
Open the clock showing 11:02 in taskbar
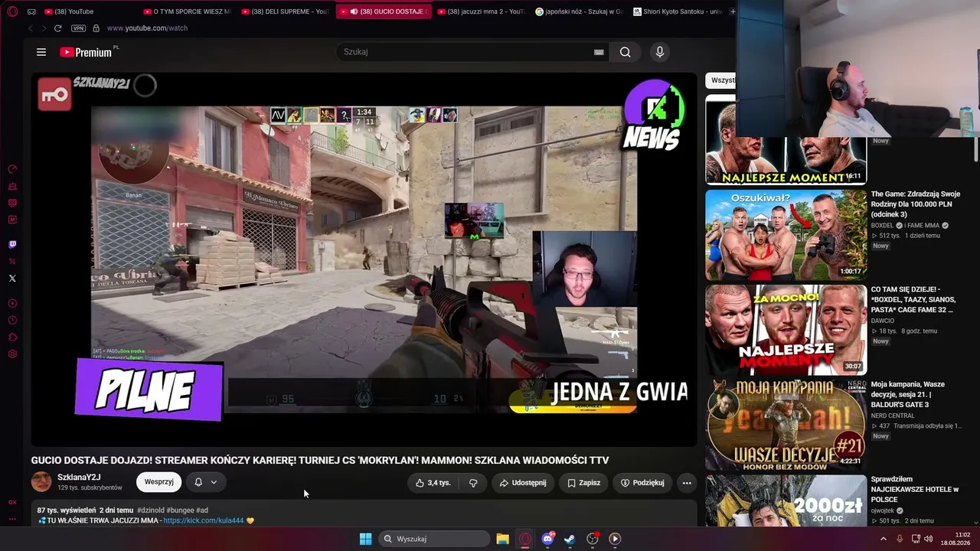coord(955,539)
